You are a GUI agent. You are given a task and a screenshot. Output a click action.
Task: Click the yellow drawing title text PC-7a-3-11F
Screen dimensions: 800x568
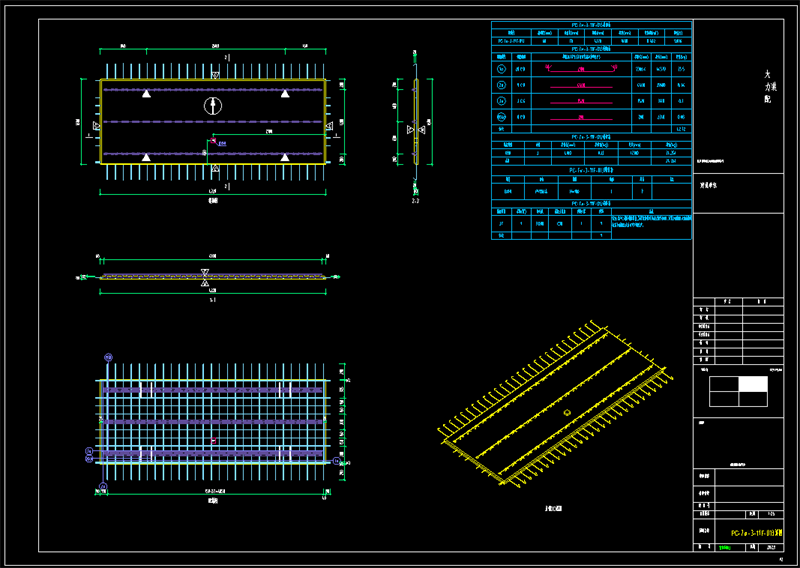point(757,533)
